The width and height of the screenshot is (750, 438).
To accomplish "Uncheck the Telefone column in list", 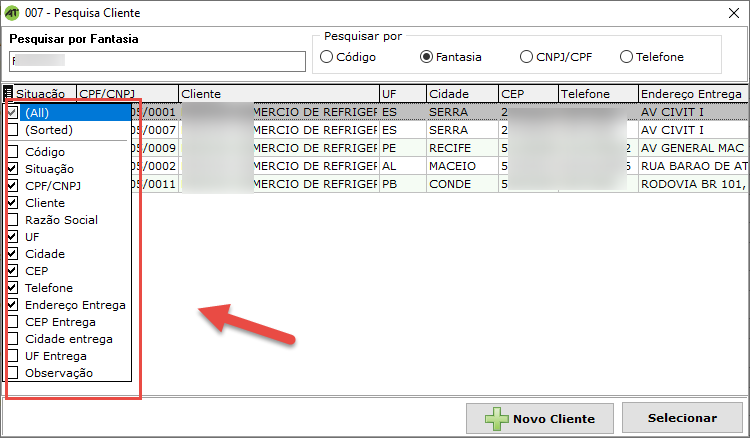I will [x=13, y=288].
